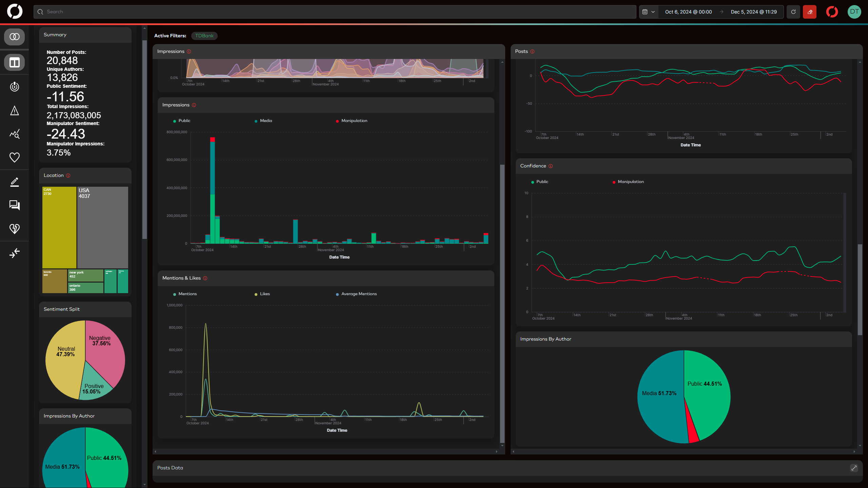Toggle Manipulation series in Impressions legend

tap(351, 121)
